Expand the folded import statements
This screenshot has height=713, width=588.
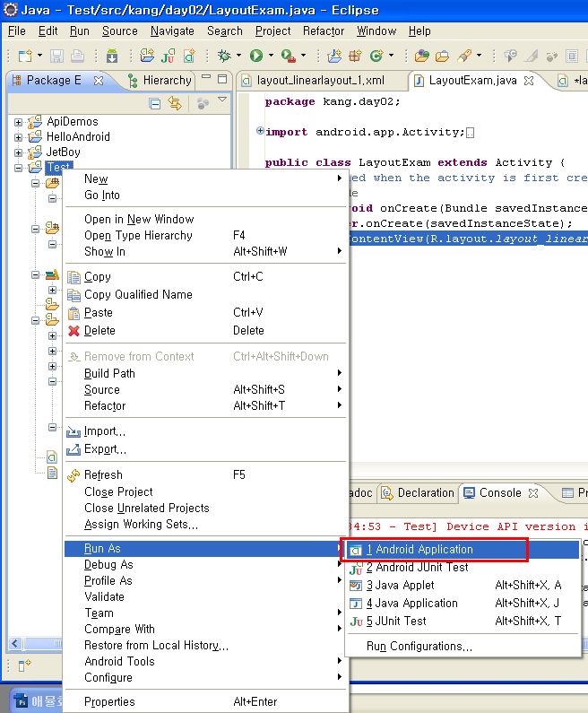(260, 131)
